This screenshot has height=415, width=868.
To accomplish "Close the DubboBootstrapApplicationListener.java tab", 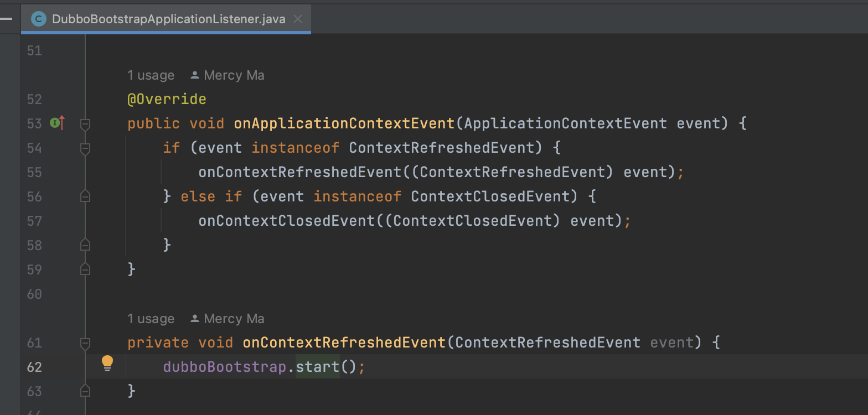I will click(x=298, y=19).
